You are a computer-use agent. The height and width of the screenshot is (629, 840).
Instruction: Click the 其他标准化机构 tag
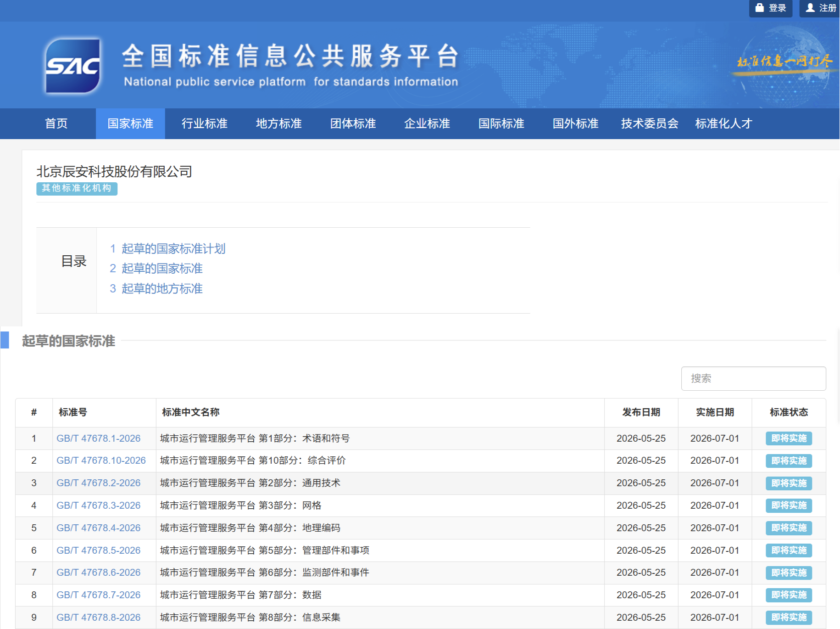point(77,188)
